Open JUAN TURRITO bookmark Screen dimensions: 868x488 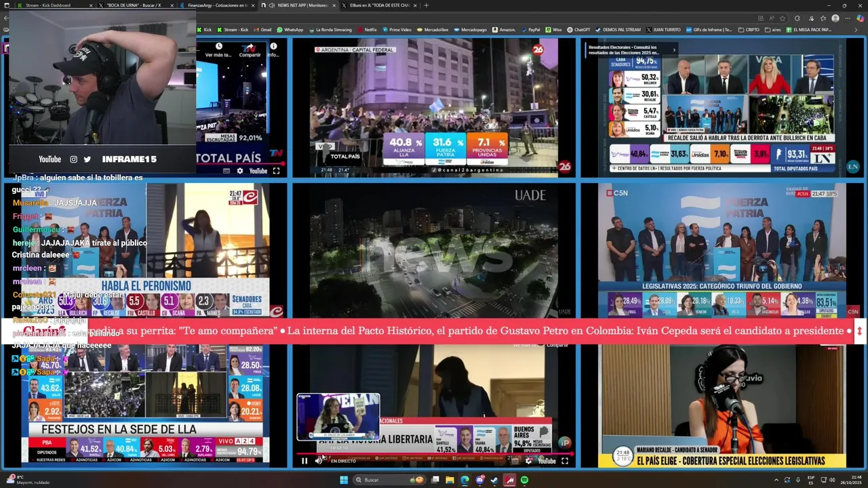click(x=663, y=30)
